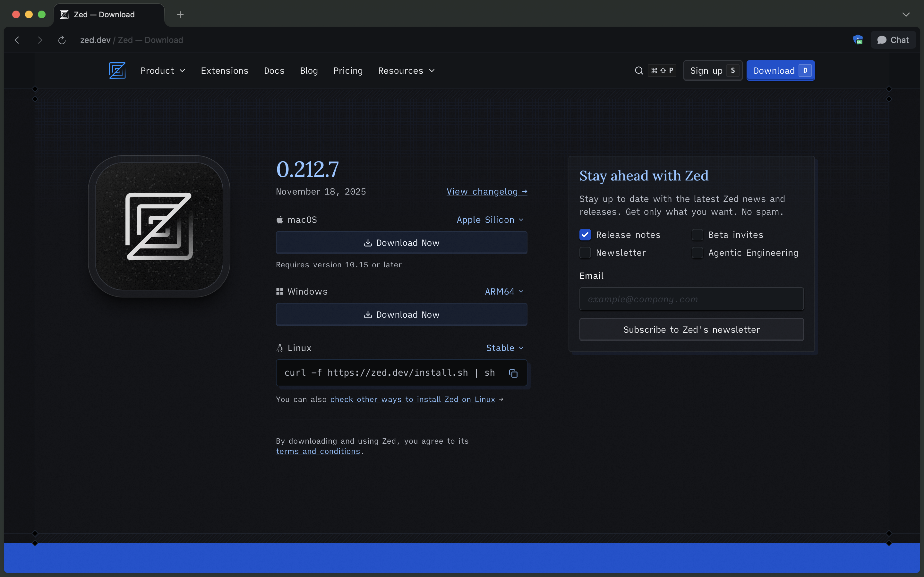Click the search magnifier icon
This screenshot has height=577, width=924.
click(x=638, y=71)
